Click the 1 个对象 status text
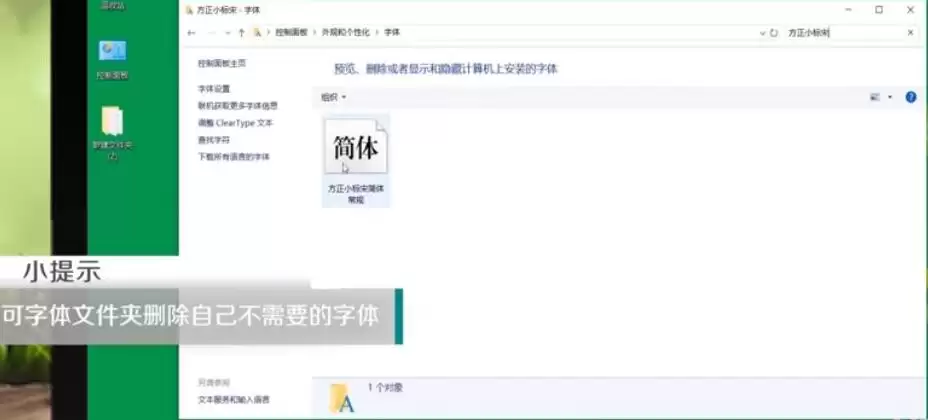 coord(385,388)
